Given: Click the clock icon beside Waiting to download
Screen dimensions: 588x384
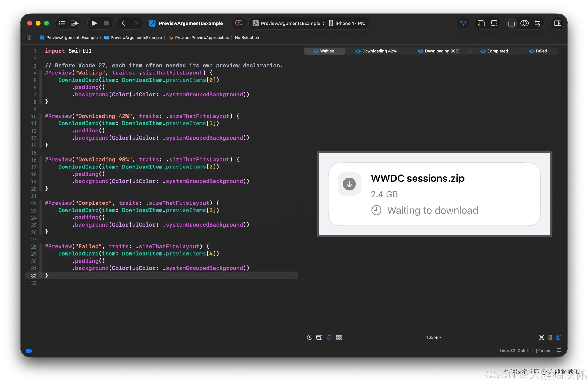Looking at the screenshot, I should (376, 210).
